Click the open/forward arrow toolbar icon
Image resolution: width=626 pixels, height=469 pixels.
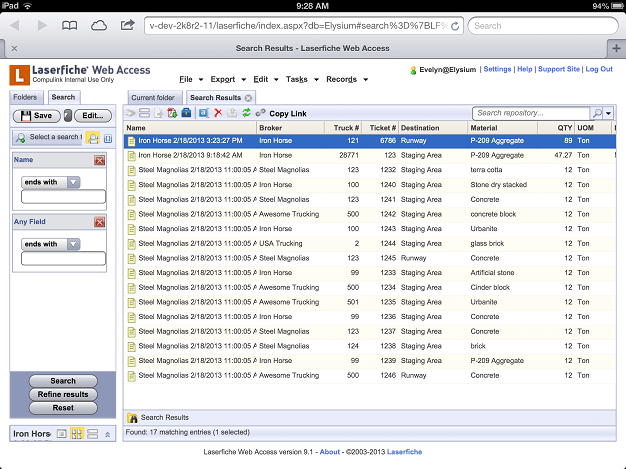(131, 113)
